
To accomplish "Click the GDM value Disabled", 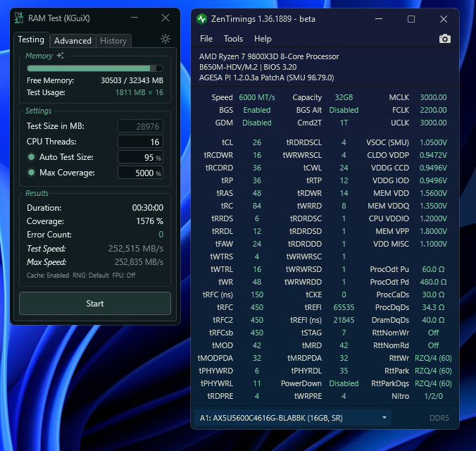I will pyautogui.click(x=257, y=123).
